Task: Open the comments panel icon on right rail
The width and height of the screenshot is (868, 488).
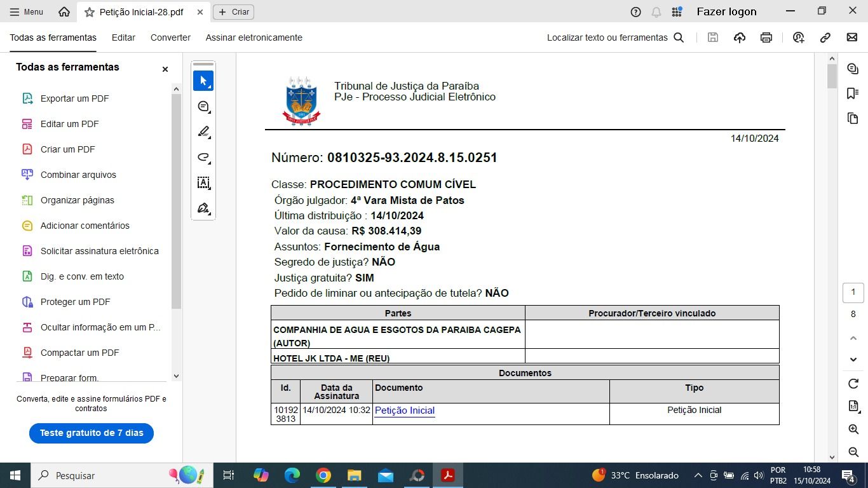Action: [853, 69]
